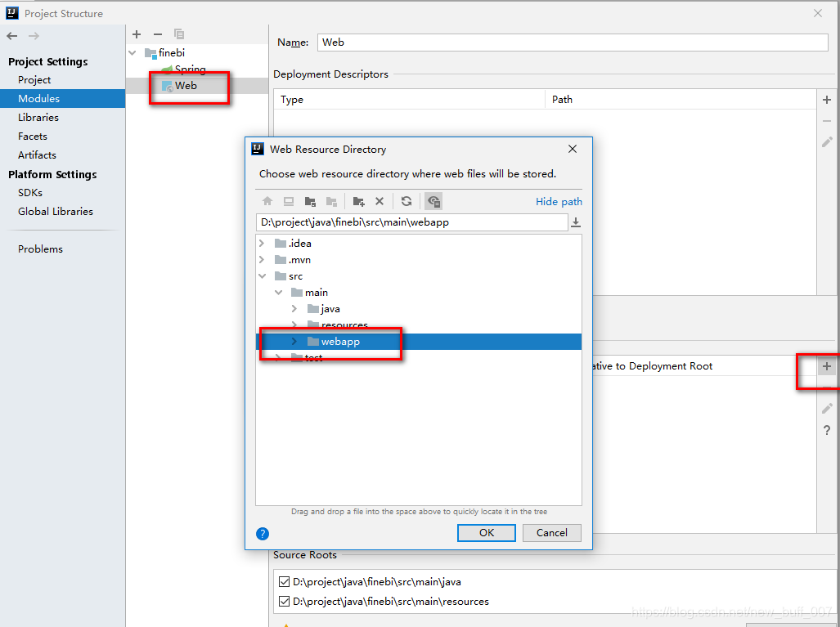
Task: Toggle the path history dropdown arrow
Action: coord(577,222)
